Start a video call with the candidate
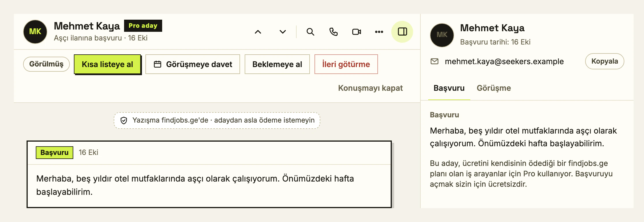644x222 pixels. point(357,32)
